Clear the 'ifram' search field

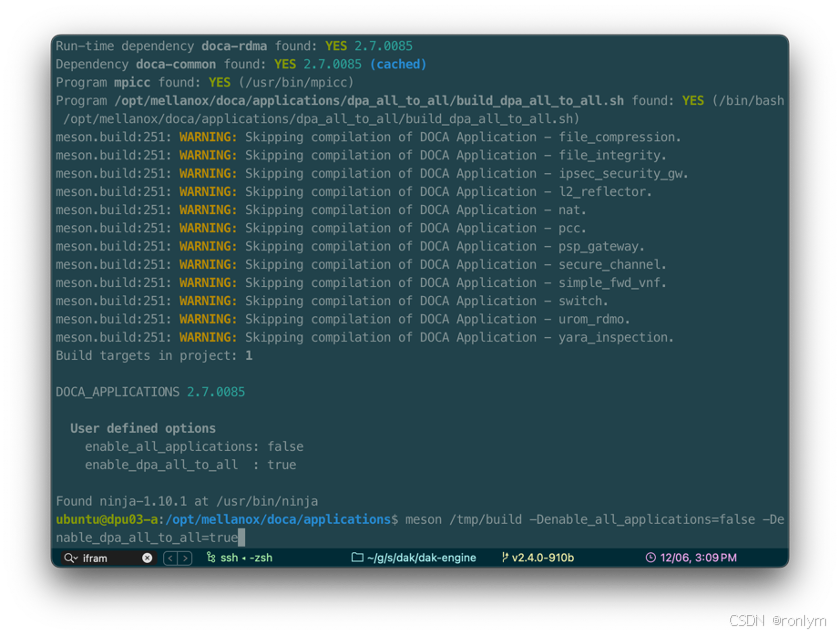pos(147,558)
